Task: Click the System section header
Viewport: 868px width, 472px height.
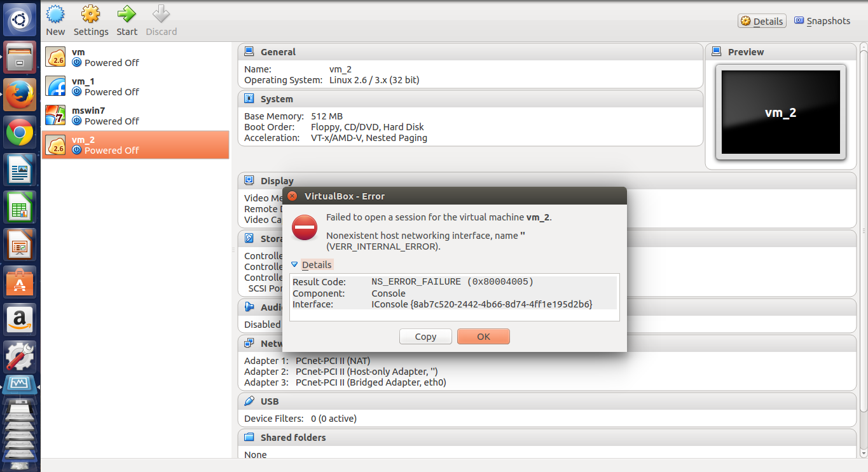Action: pos(471,99)
